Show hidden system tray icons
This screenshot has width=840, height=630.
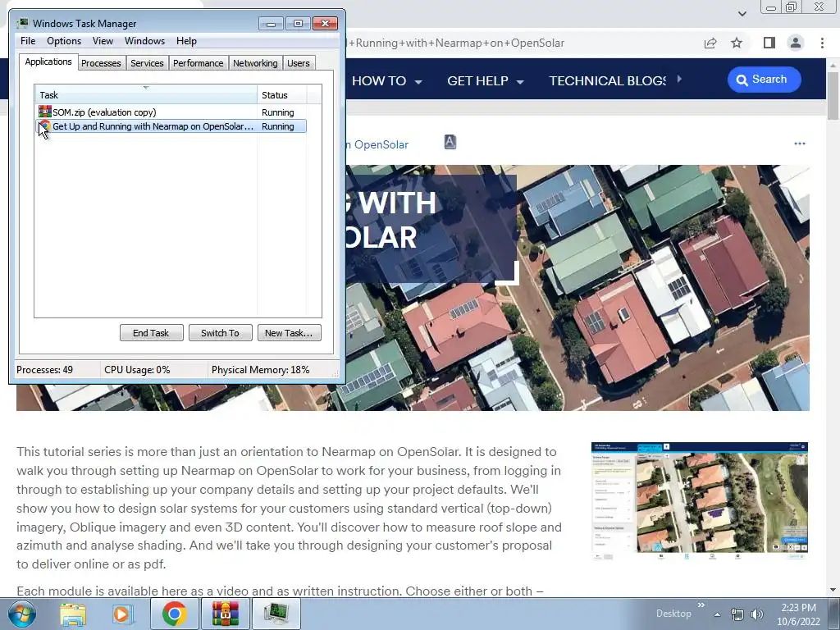pyautogui.click(x=717, y=614)
